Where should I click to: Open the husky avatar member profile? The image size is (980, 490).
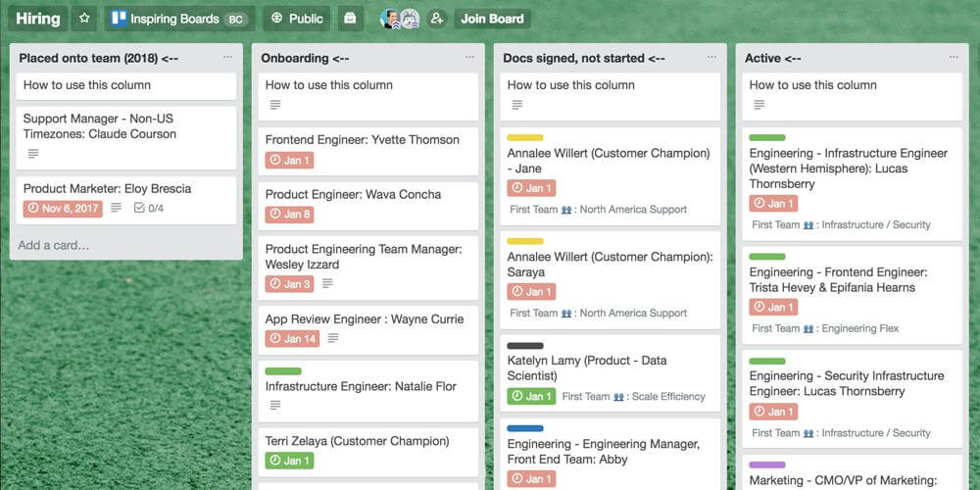point(410,19)
